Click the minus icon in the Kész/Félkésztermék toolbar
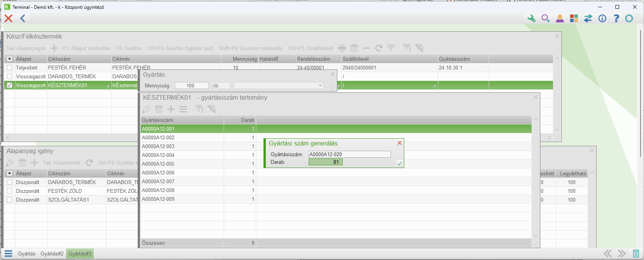Viewport: 644px width, 260px height. click(366, 48)
